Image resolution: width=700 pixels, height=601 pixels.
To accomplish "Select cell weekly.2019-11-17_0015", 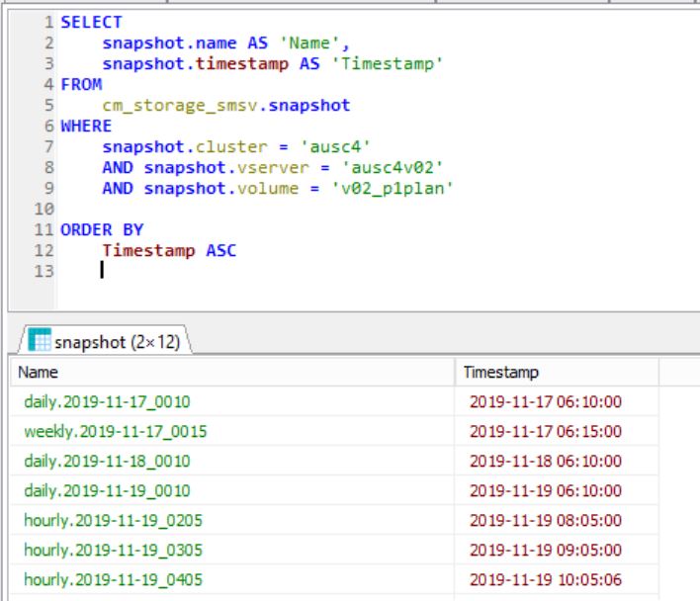I will coord(115,432).
